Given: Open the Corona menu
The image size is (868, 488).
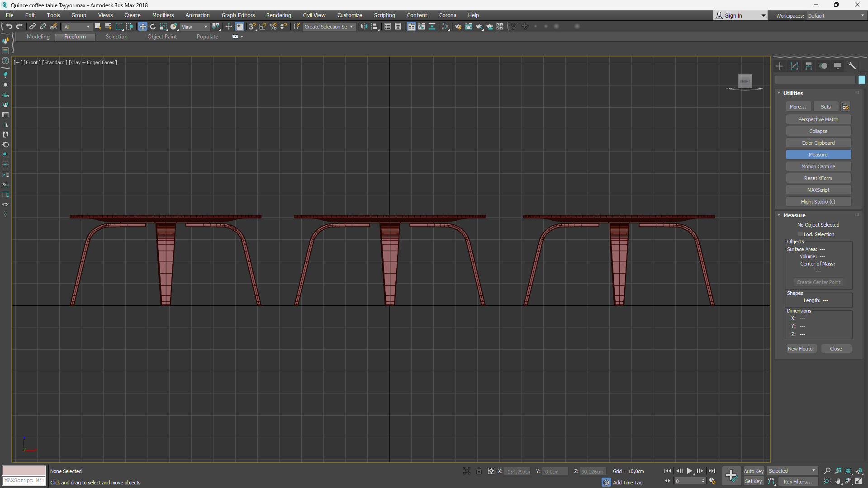Looking at the screenshot, I should tap(447, 15).
